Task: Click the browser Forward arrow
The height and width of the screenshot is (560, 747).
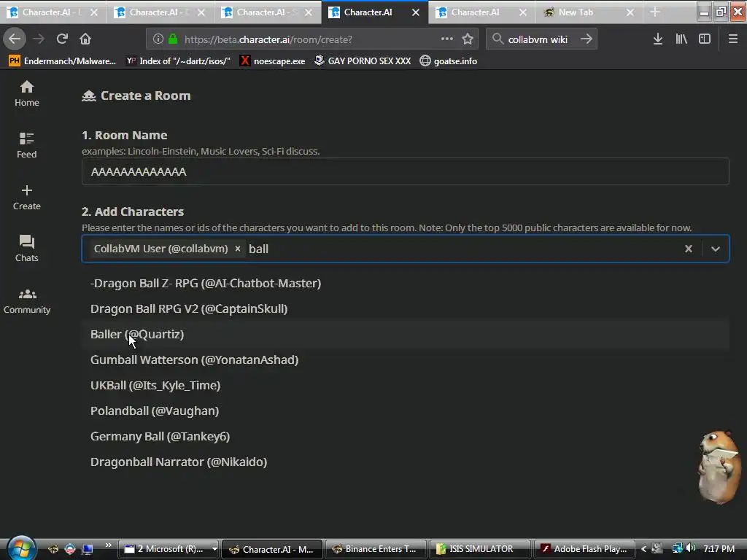Action: tap(39, 39)
